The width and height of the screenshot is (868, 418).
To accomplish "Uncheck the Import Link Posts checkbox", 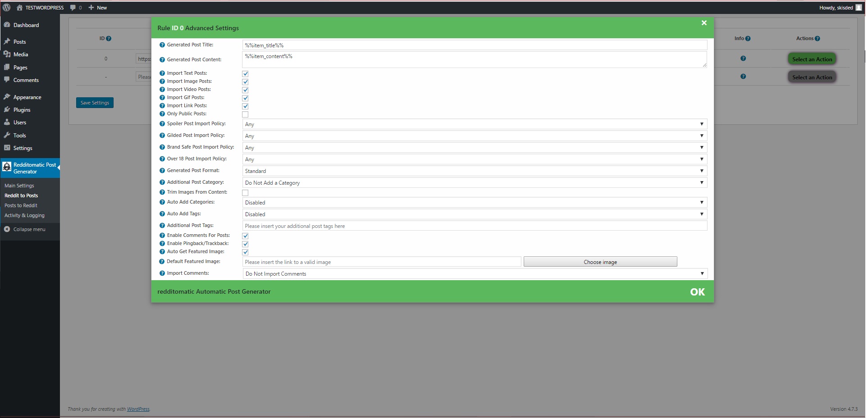I will (x=246, y=106).
